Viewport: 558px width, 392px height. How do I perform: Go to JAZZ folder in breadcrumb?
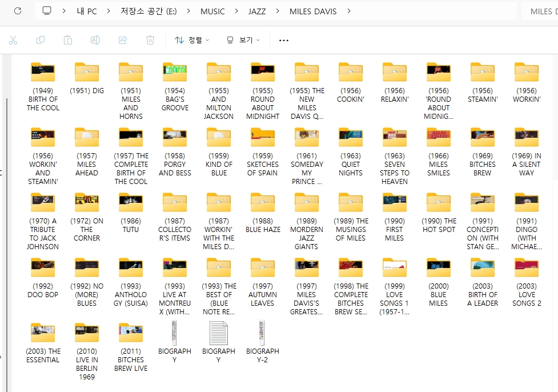click(256, 11)
